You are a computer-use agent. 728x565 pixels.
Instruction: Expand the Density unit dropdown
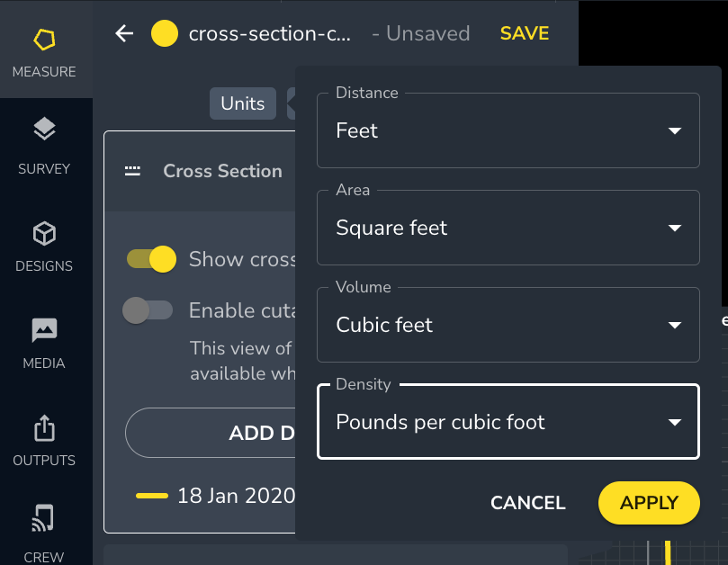(508, 422)
